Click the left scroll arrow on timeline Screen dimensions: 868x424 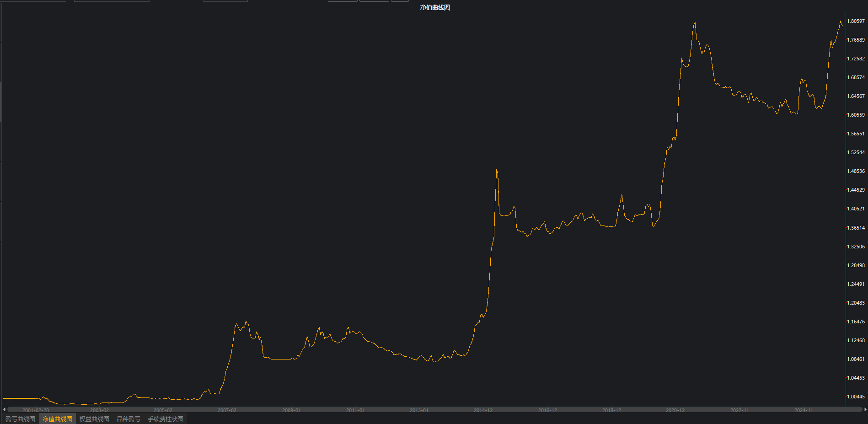click(x=4, y=409)
